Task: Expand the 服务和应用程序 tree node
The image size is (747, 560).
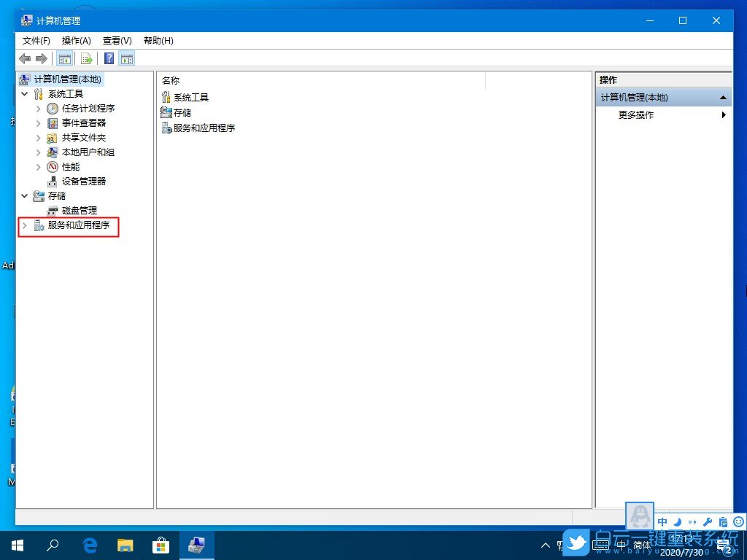Action: tap(25, 227)
